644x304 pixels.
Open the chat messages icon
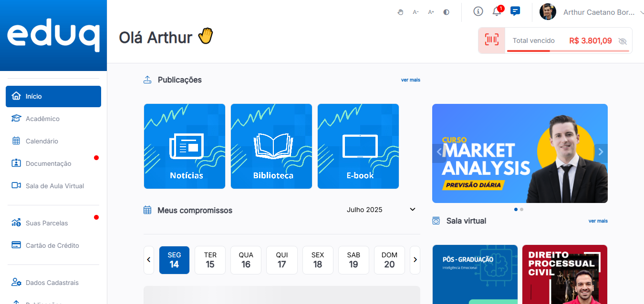click(515, 11)
